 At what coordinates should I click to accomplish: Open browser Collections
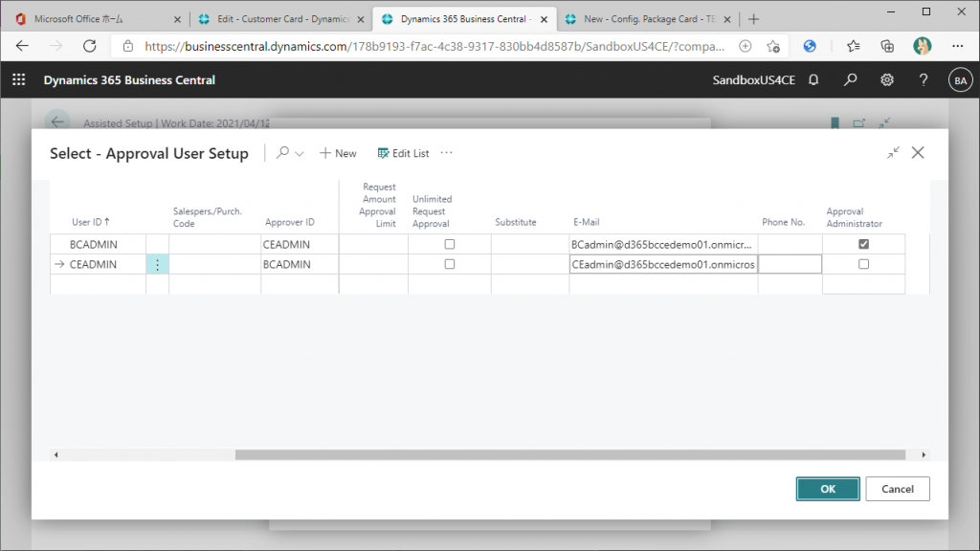point(887,46)
